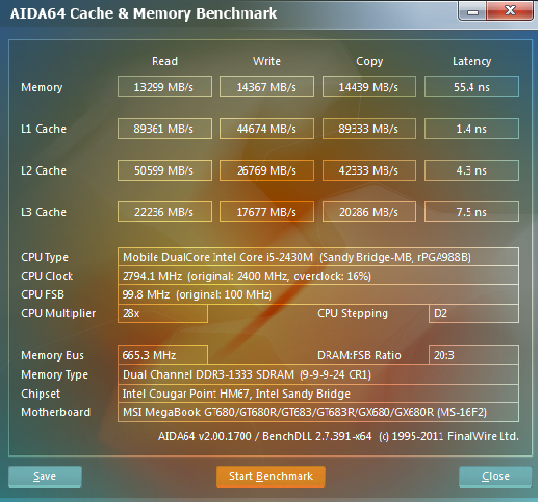Click the L3 Cache Latency field
Image resolution: width=538 pixels, height=502 pixels.
(471, 212)
